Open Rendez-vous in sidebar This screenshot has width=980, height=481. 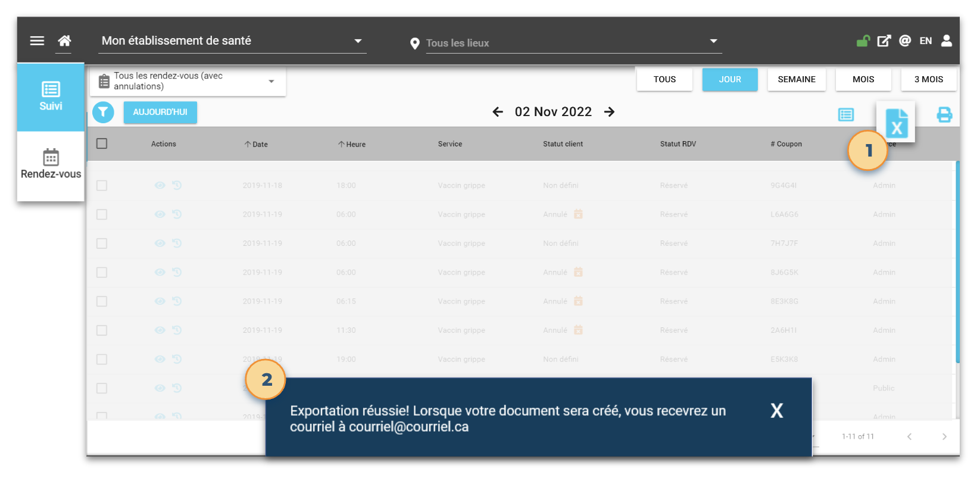[51, 165]
